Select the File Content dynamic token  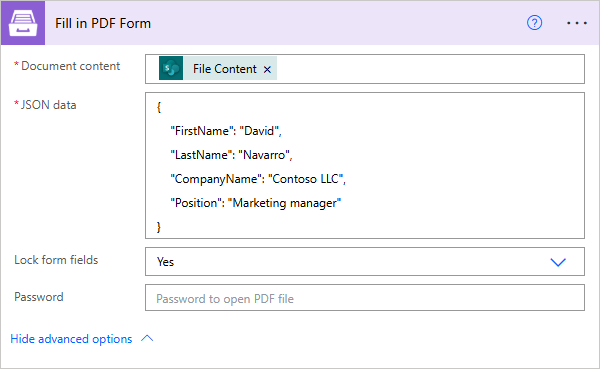(218, 69)
